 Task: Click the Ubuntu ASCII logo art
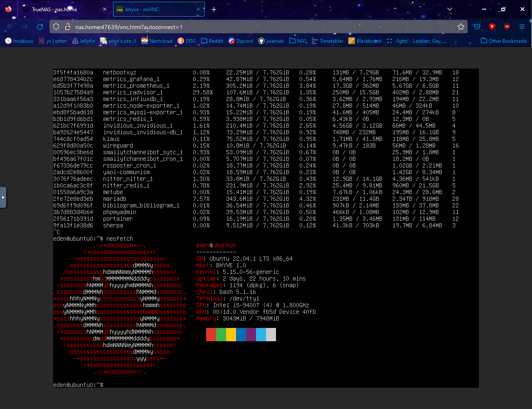(120, 308)
